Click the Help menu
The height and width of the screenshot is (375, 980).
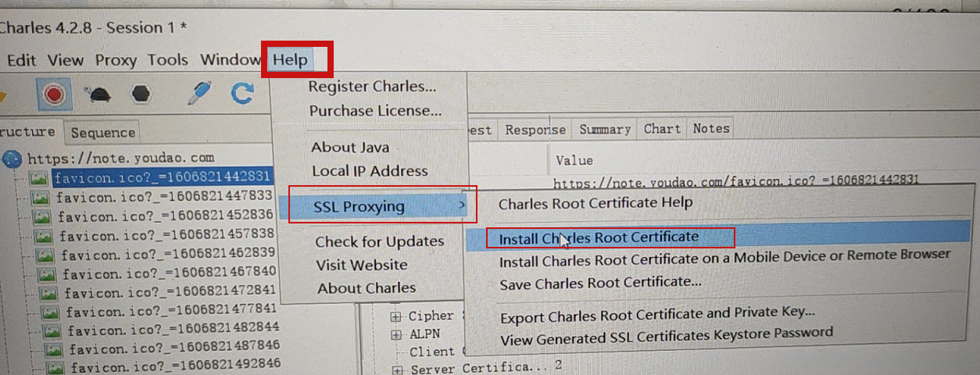291,60
